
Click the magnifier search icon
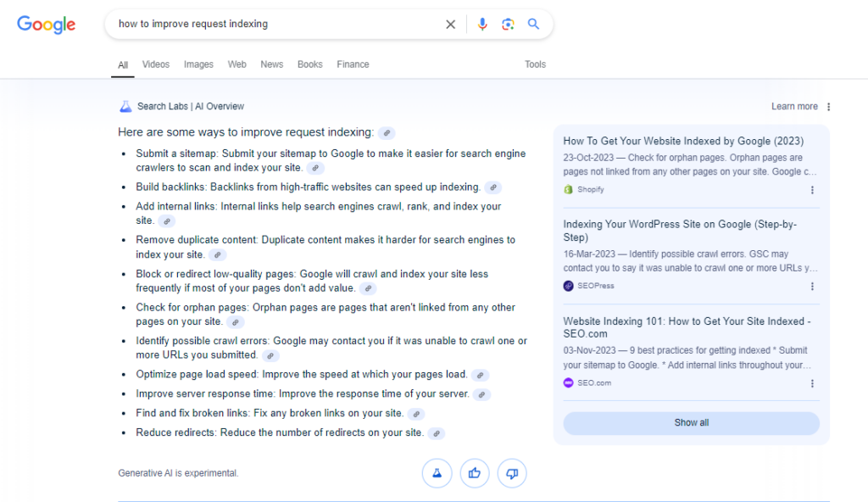pos(533,24)
